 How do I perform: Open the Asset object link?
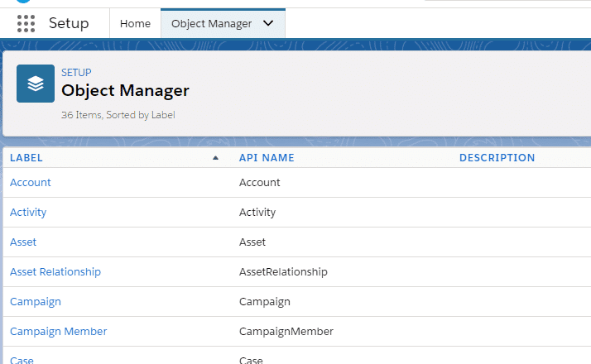pyautogui.click(x=23, y=242)
